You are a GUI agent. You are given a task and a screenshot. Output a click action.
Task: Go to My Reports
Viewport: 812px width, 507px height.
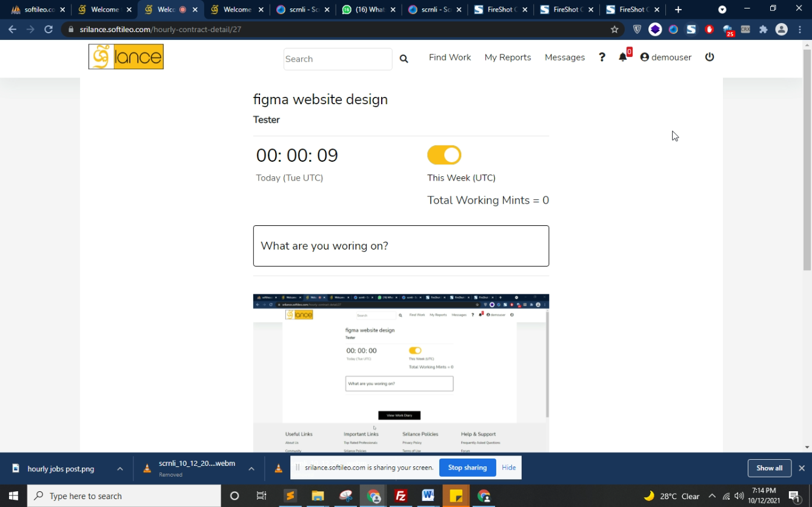[507, 57]
